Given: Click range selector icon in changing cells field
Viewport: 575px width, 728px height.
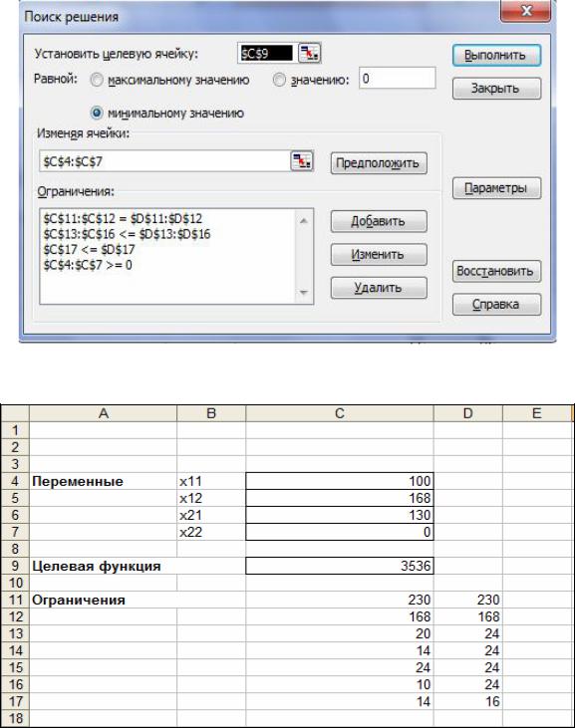Looking at the screenshot, I should 301,161.
